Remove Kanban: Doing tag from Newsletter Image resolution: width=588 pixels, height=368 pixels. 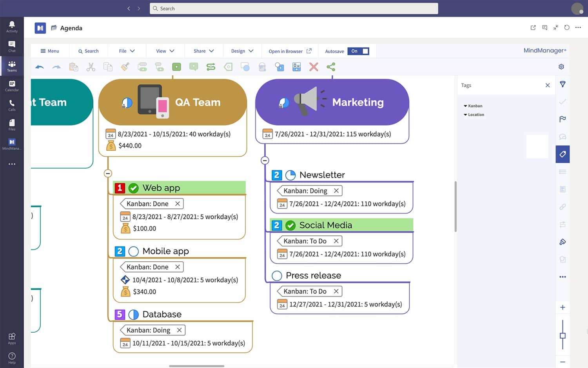(336, 191)
